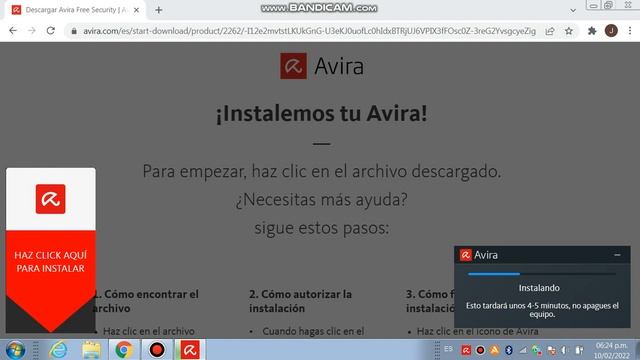Viewport: 640px width, 360px height.
Task: Minimize the Avira installer popup
Action: 617,255
